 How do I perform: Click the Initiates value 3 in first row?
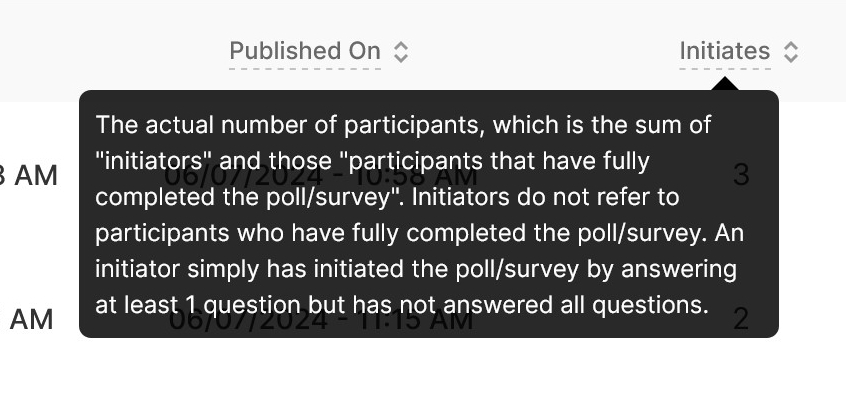(x=741, y=175)
